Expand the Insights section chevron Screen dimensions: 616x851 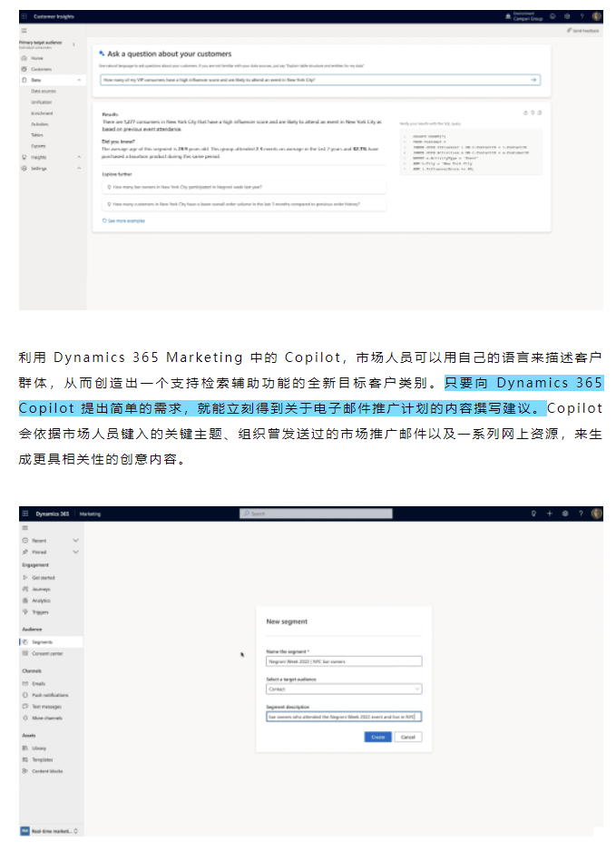(x=79, y=157)
